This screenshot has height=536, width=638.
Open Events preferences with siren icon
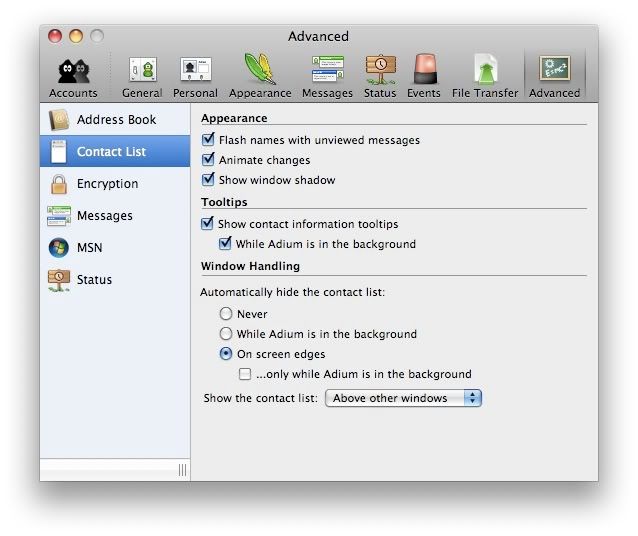pos(424,75)
